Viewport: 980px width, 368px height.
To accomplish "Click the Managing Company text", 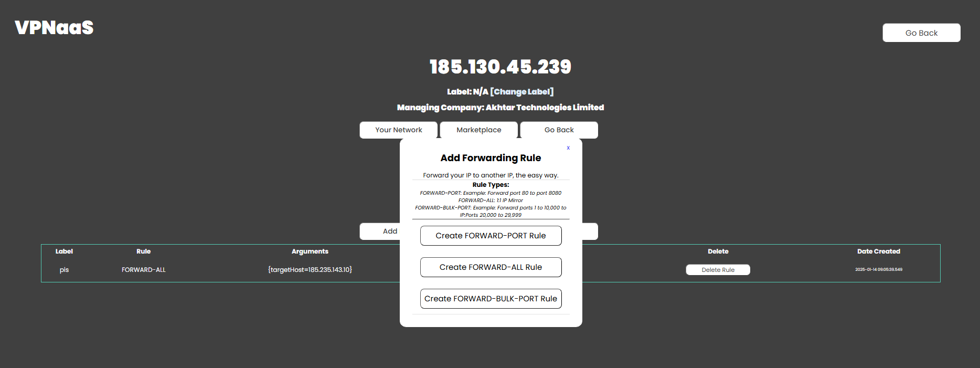I will [500, 108].
